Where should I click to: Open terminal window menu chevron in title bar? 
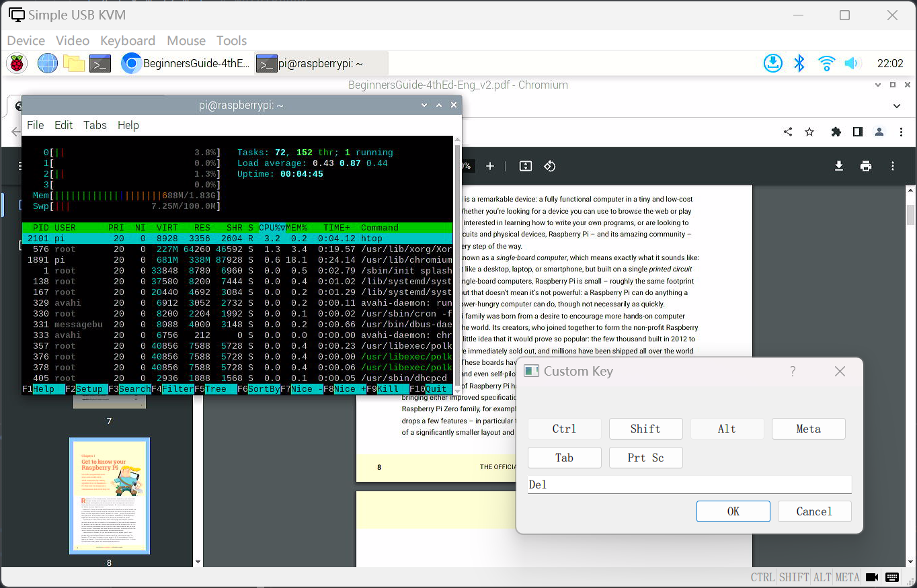[424, 106]
